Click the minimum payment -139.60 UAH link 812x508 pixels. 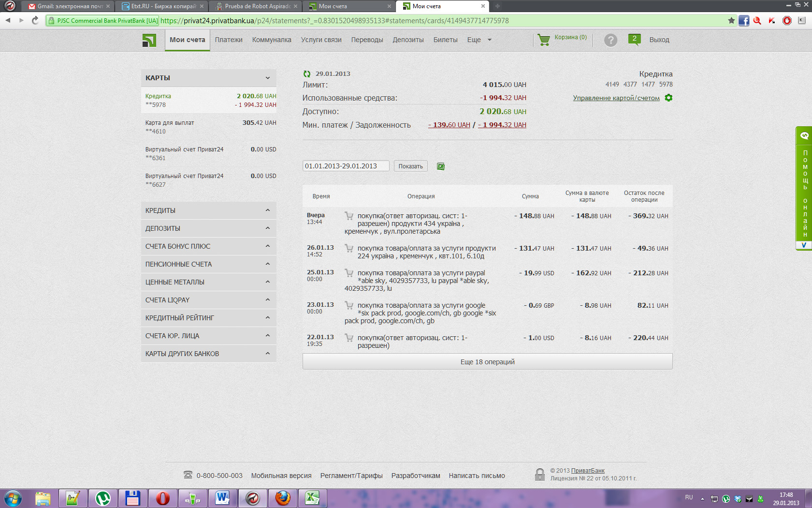click(x=449, y=125)
